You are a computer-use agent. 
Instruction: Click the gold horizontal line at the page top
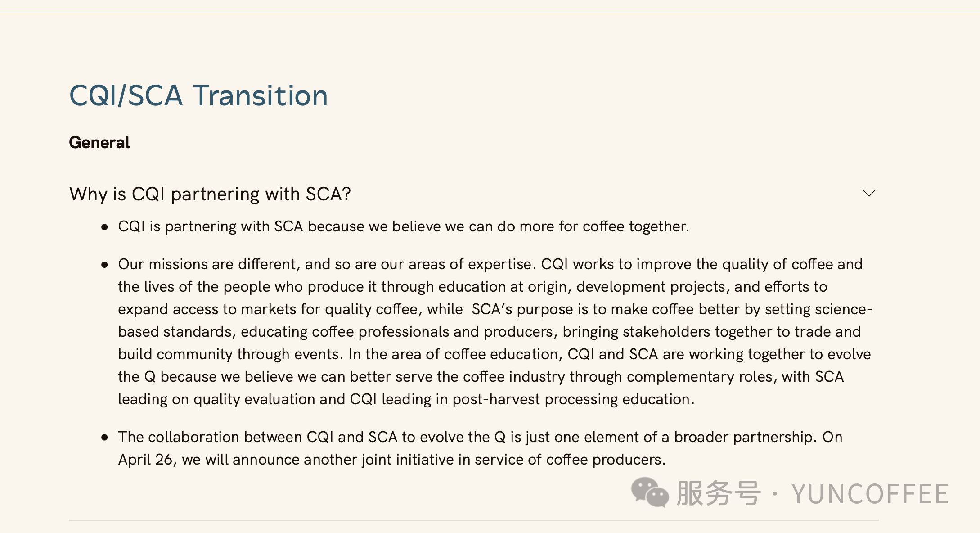click(x=490, y=14)
